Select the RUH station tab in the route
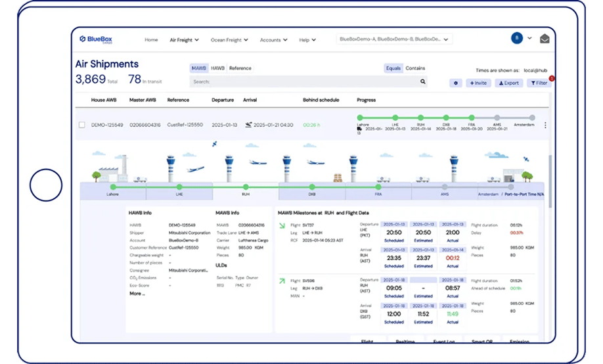Screen dimensions: 603x364 point(246,194)
